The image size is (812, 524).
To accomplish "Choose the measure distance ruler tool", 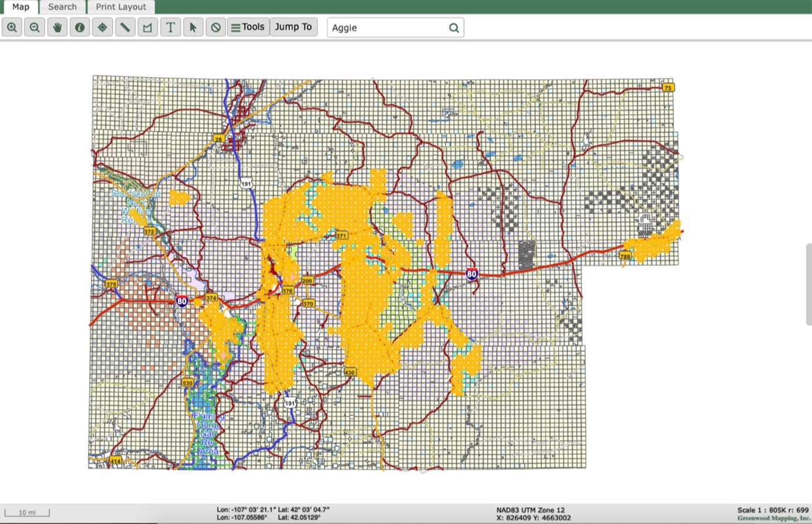I will (125, 27).
